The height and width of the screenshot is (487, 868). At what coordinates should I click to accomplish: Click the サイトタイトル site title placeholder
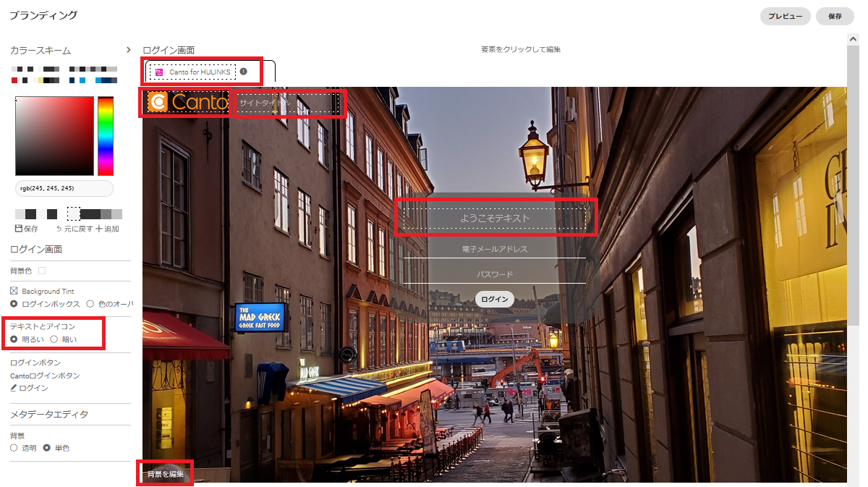[x=287, y=103]
